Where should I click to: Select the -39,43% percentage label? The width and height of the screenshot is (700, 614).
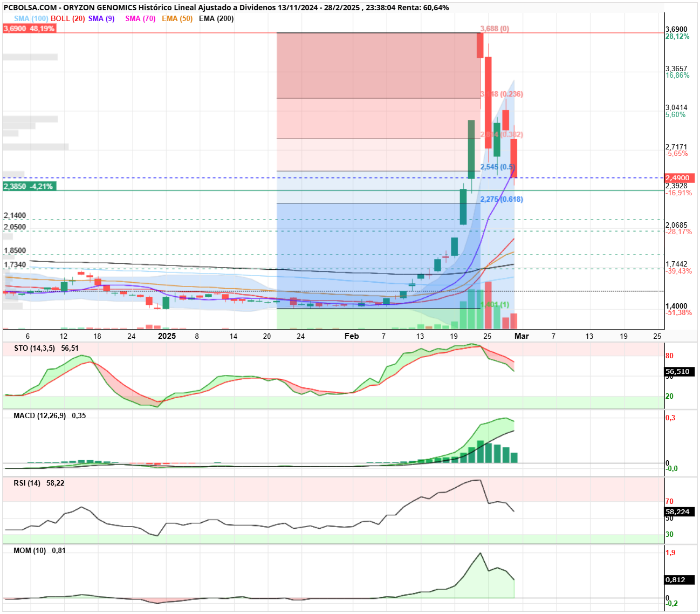(x=678, y=271)
